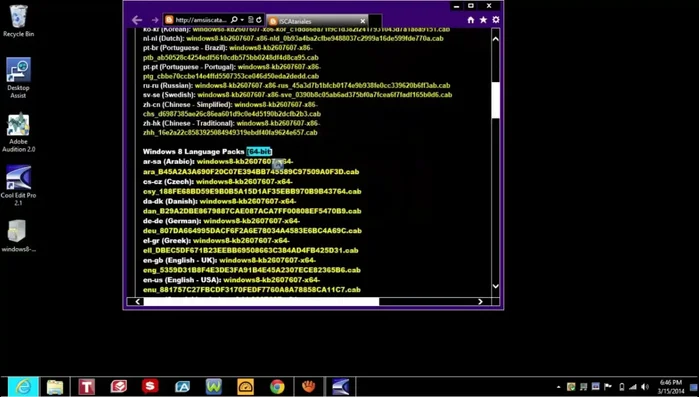Click the horizontal scrollbar thumb

[x=261, y=302]
